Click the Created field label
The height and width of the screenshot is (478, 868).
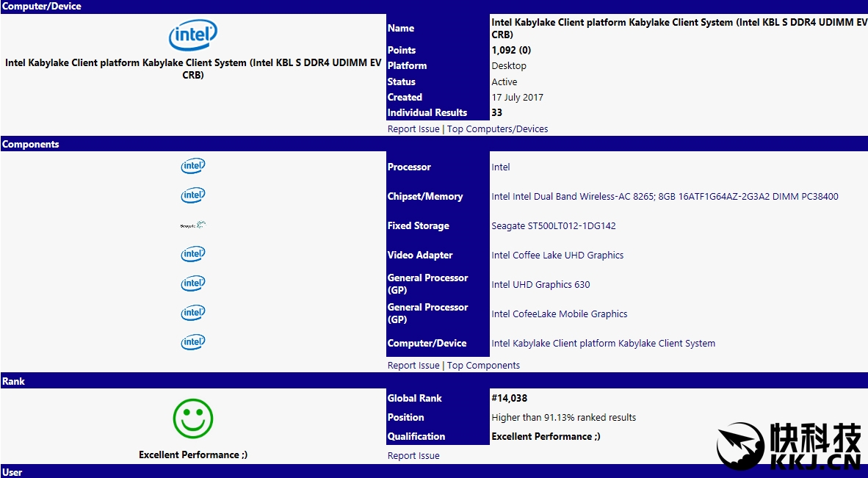(405, 97)
